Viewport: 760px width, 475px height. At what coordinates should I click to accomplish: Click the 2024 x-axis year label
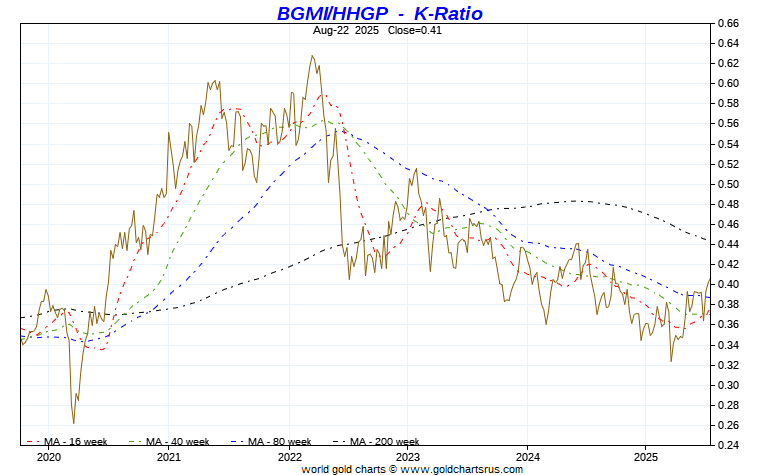[x=527, y=457]
